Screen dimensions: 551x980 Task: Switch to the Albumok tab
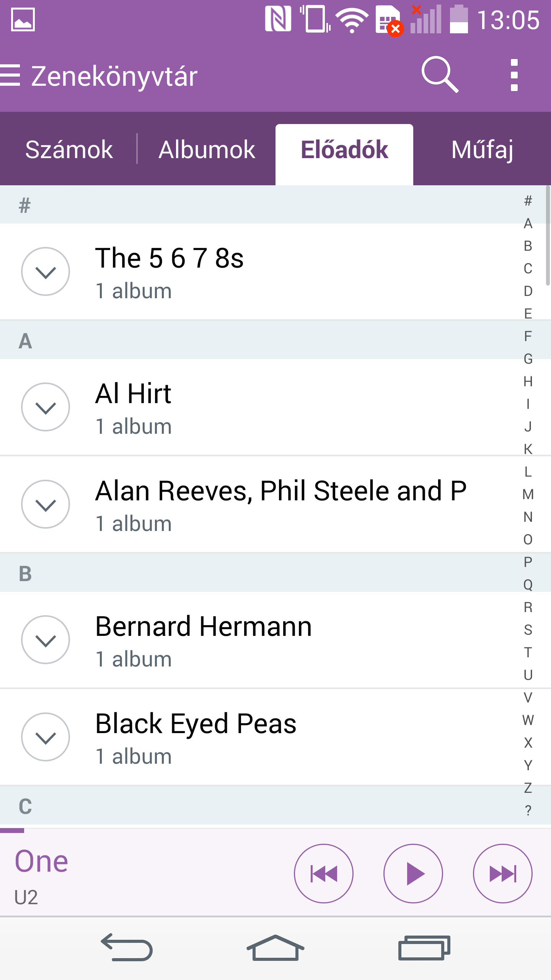click(207, 149)
